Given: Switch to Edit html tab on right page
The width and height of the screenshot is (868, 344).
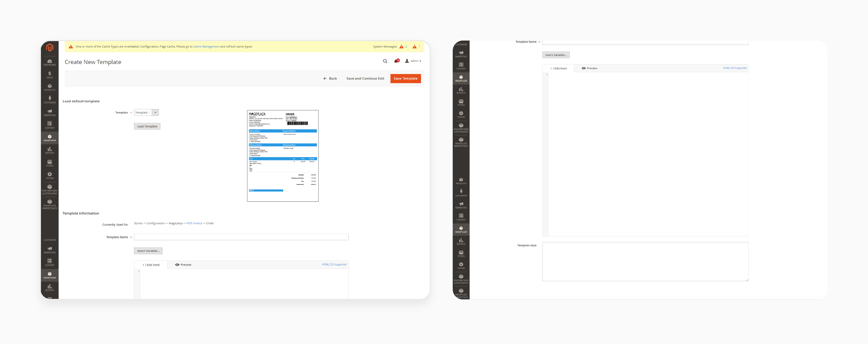Looking at the screenshot, I should coord(558,68).
